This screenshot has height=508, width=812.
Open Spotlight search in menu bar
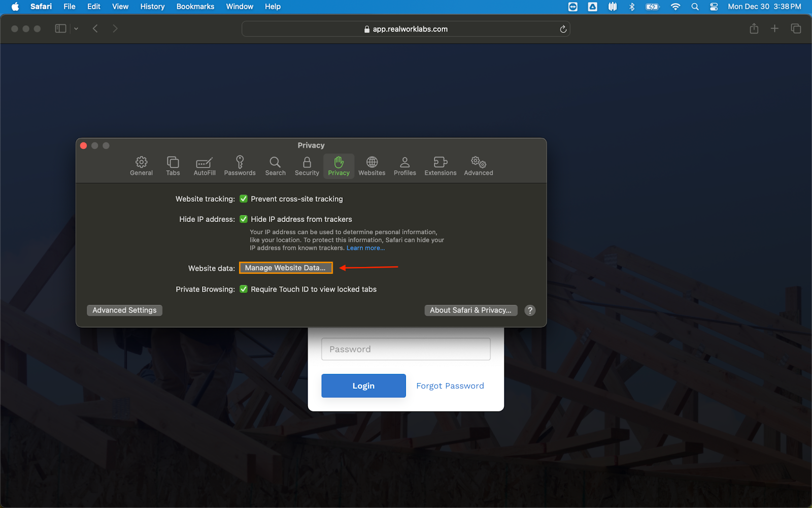click(695, 7)
